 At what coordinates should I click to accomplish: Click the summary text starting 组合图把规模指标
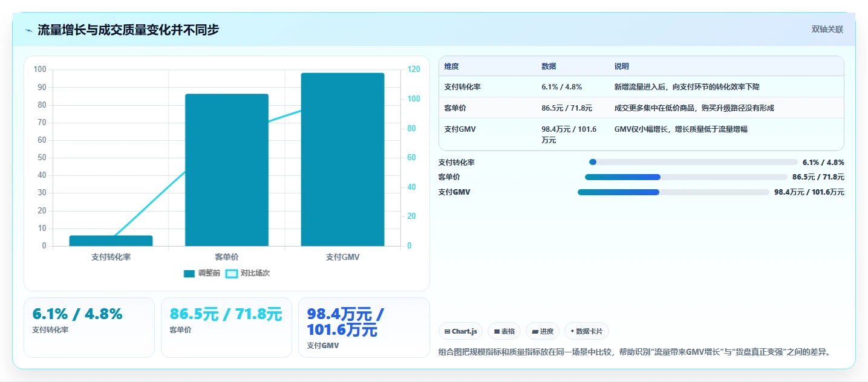635,352
